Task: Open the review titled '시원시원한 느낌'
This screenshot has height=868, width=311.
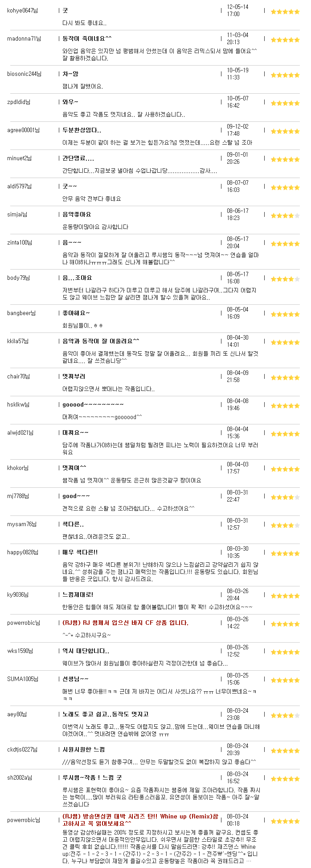Action: [83, 750]
